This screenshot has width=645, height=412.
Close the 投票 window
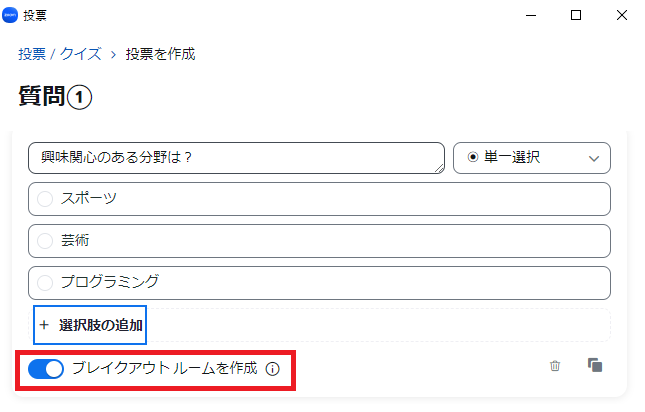[x=622, y=15]
